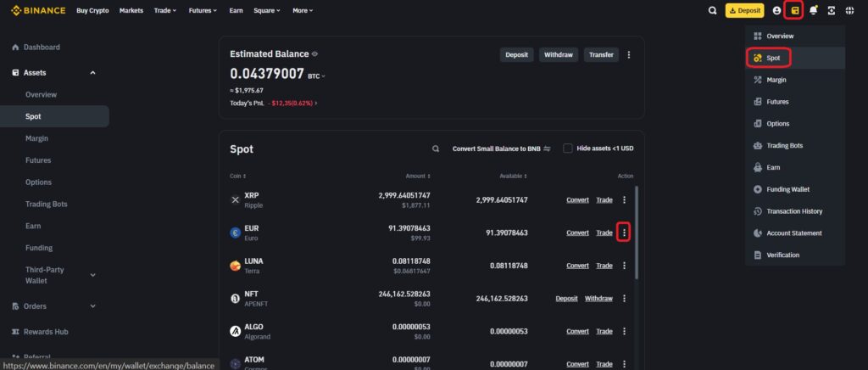
Task: Open Funding Wallet in the dropdown
Action: click(795, 189)
